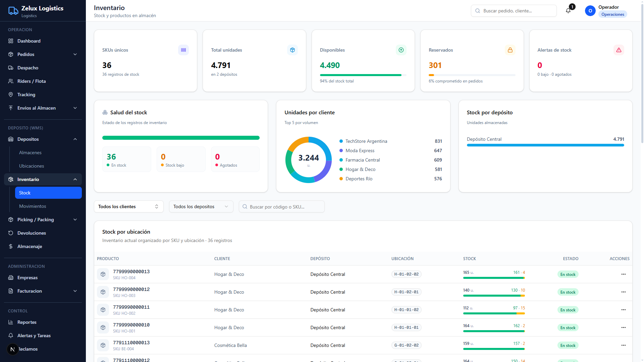Screen dimensions: 644x362
Task: Click the Zelux Logistics truck logo
Action: click(13, 11)
